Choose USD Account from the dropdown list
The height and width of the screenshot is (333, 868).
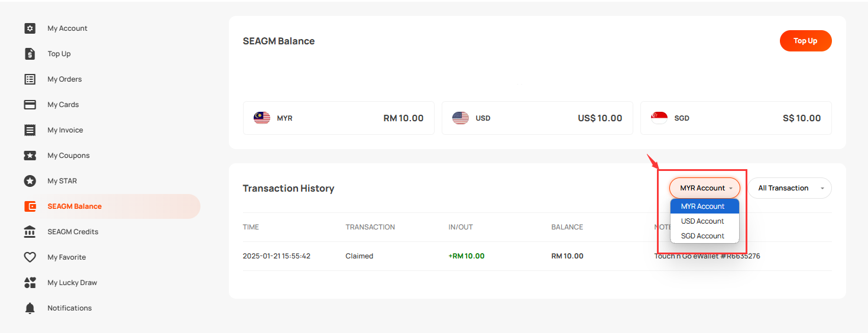[x=705, y=221]
